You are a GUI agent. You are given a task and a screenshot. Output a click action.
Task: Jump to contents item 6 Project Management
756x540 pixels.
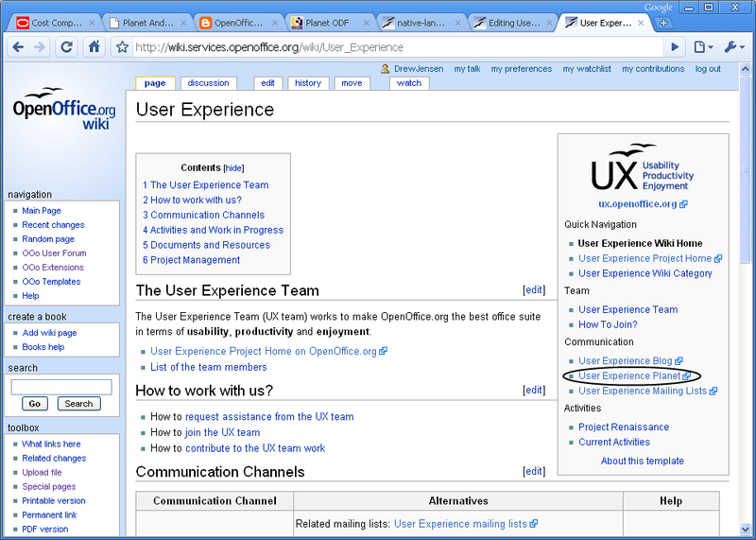coord(191,260)
